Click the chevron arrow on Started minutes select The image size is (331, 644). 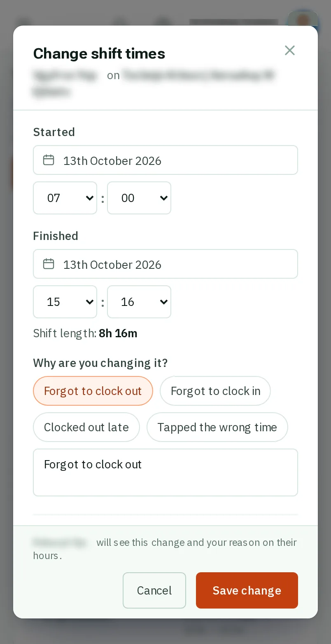point(163,198)
